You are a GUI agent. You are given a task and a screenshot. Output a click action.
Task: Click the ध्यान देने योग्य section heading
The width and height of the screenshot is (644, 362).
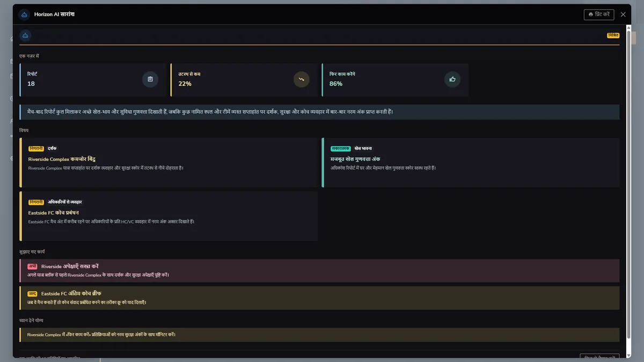31,320
